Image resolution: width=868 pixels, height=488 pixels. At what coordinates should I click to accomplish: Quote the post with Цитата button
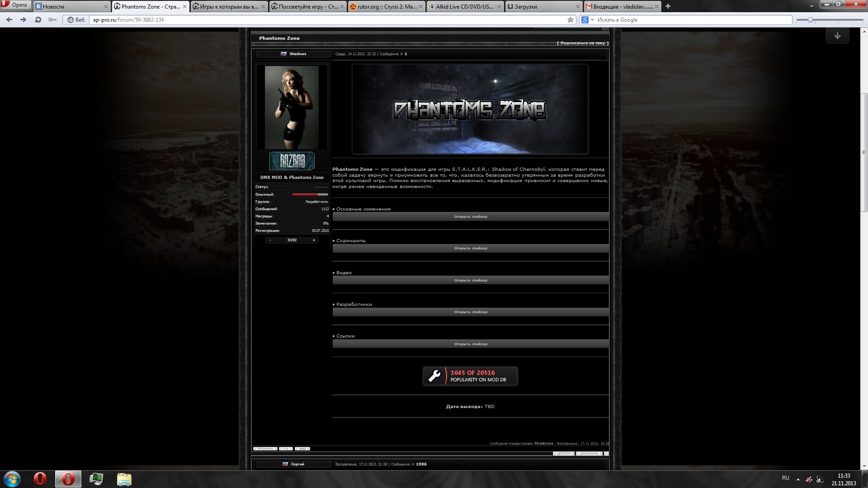click(564, 453)
